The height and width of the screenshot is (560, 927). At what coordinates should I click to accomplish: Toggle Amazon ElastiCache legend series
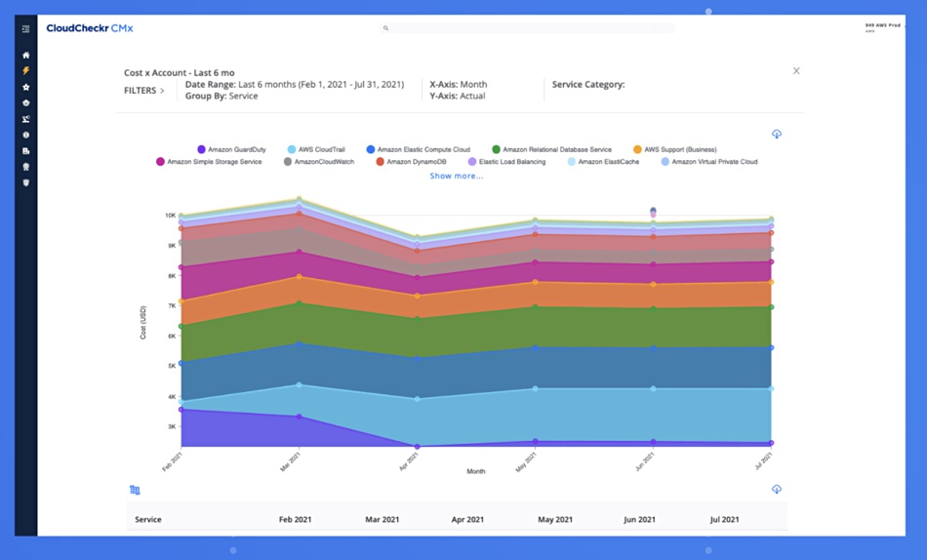click(x=604, y=161)
